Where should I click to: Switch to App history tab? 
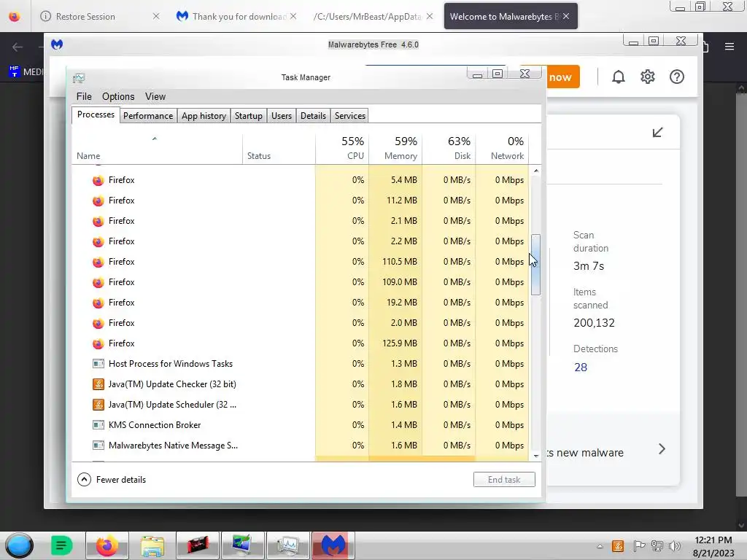[204, 116]
